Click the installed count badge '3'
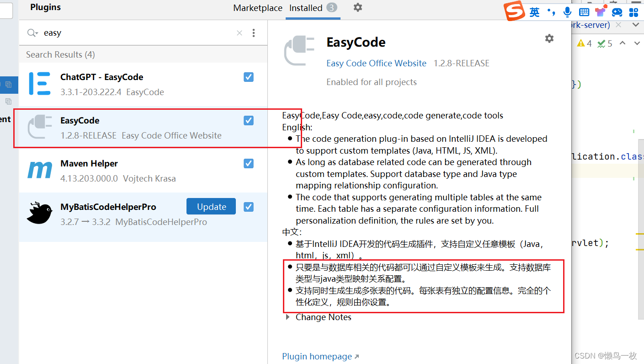The height and width of the screenshot is (364, 644). tap(332, 8)
